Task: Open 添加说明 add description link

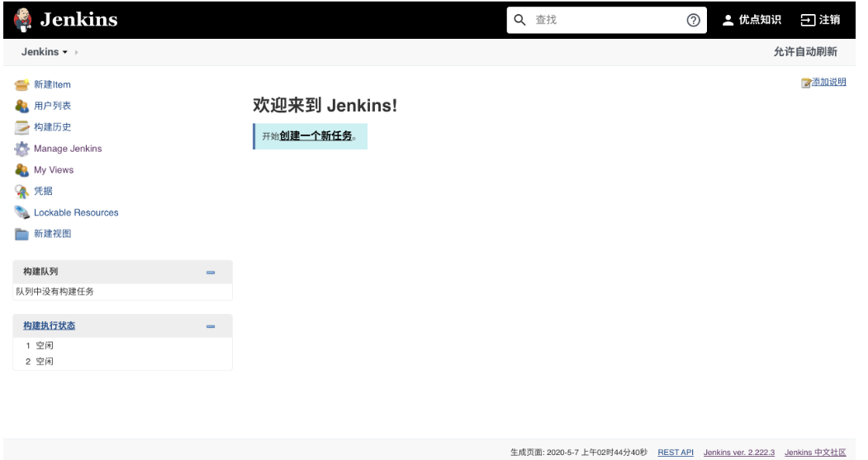Action: tap(828, 82)
